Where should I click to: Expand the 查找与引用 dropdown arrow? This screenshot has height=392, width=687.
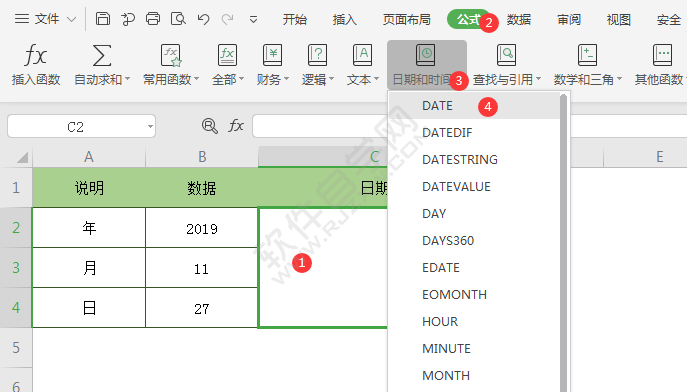click(x=538, y=79)
